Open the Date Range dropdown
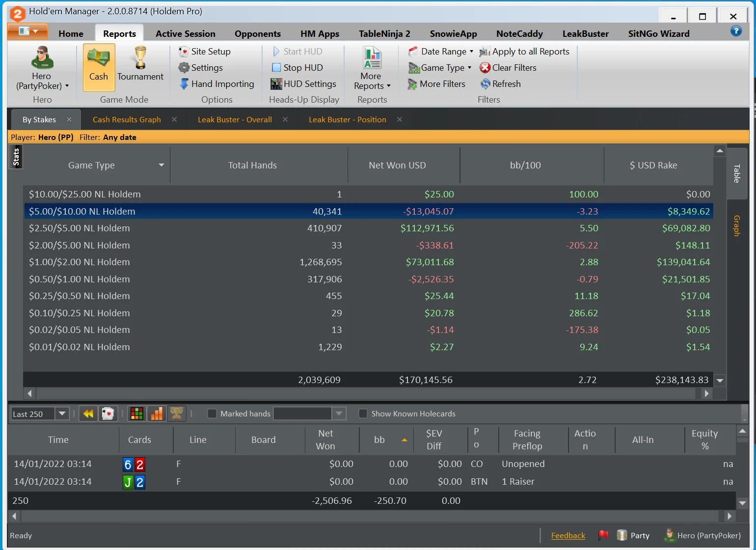The height and width of the screenshot is (550, 756). point(441,52)
